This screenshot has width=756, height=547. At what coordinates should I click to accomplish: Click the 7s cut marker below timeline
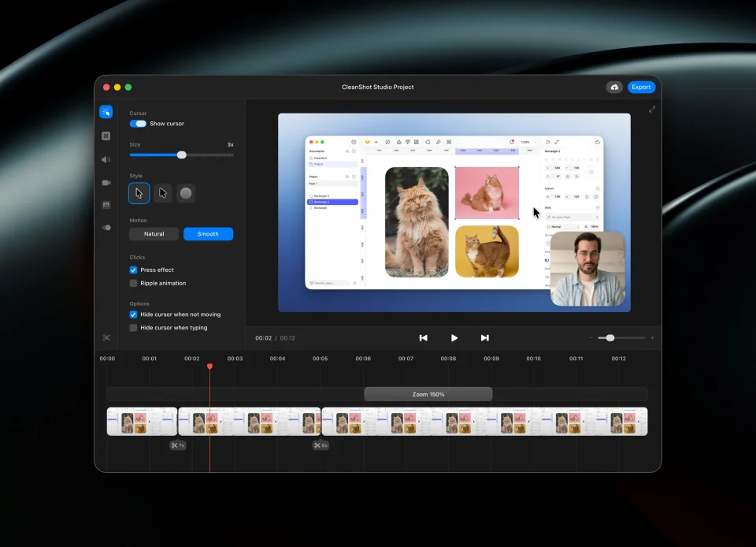pyautogui.click(x=177, y=445)
